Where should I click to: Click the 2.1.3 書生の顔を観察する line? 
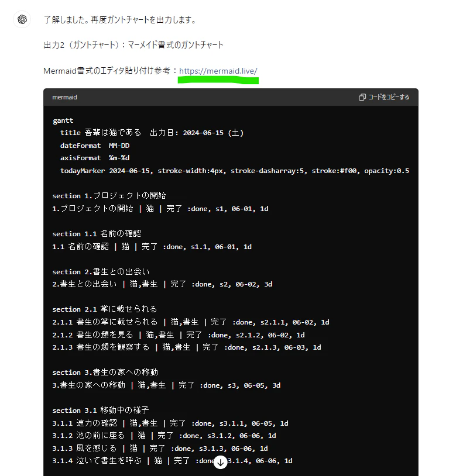(x=187, y=347)
